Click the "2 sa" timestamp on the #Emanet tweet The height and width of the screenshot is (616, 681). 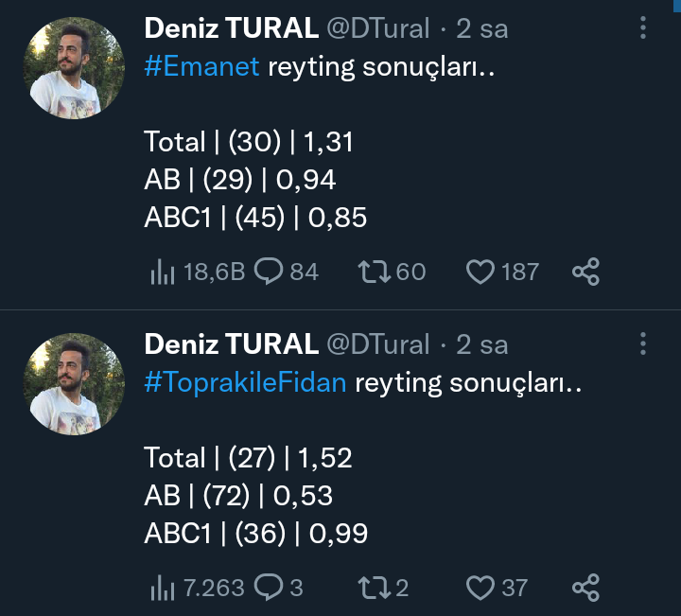[482, 28]
